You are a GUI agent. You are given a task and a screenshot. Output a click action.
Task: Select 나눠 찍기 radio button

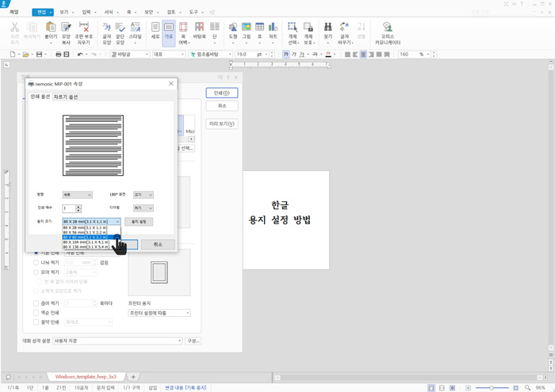coord(36,263)
